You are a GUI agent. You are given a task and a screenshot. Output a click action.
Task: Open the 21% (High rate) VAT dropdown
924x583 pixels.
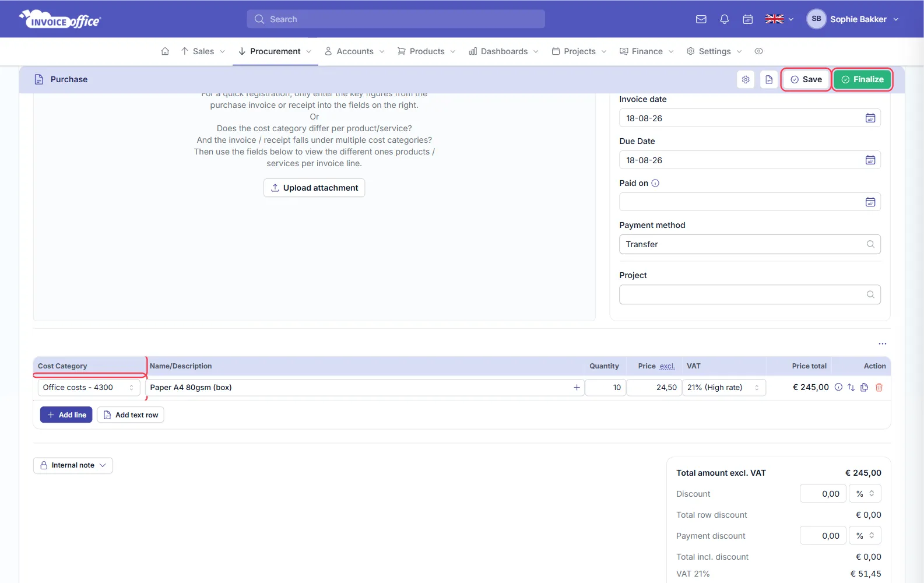(723, 388)
